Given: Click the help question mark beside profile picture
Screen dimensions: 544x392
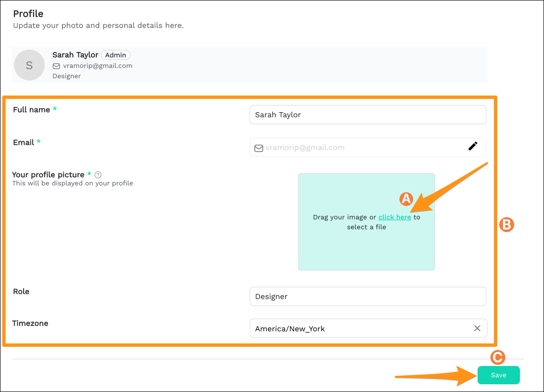Looking at the screenshot, I should pos(98,175).
